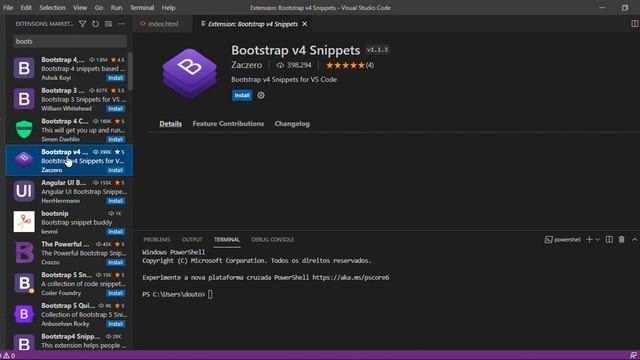Image resolution: width=640 pixels, height=360 pixels.
Task: Install Bootstrap 4 C... extension by Simen Daehlin
Action: click(116, 139)
